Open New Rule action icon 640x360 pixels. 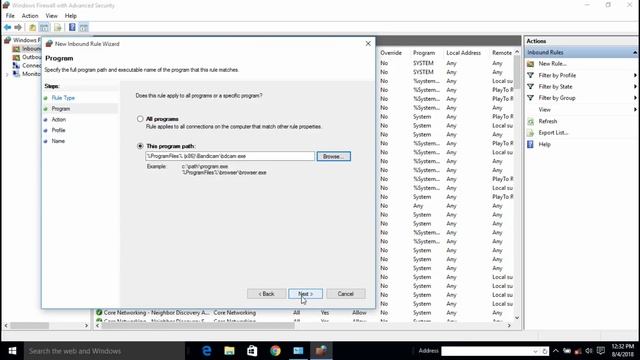[530, 64]
